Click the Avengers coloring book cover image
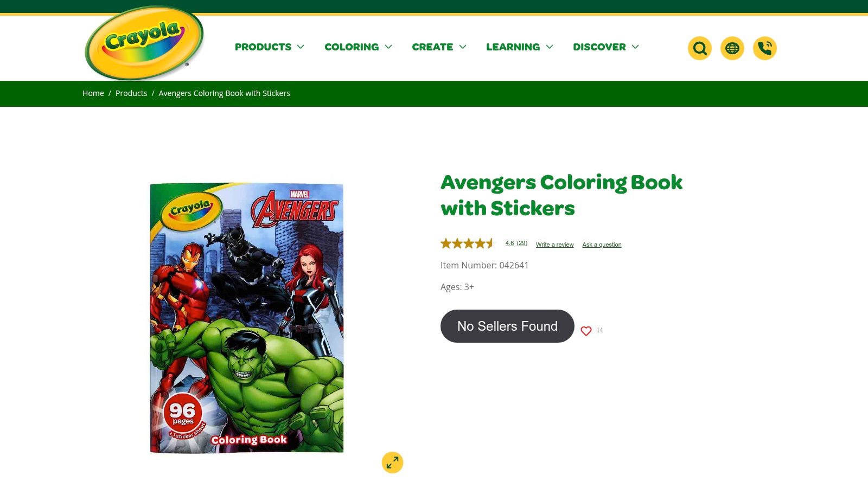Screen dimensions: 868x488 247,318
